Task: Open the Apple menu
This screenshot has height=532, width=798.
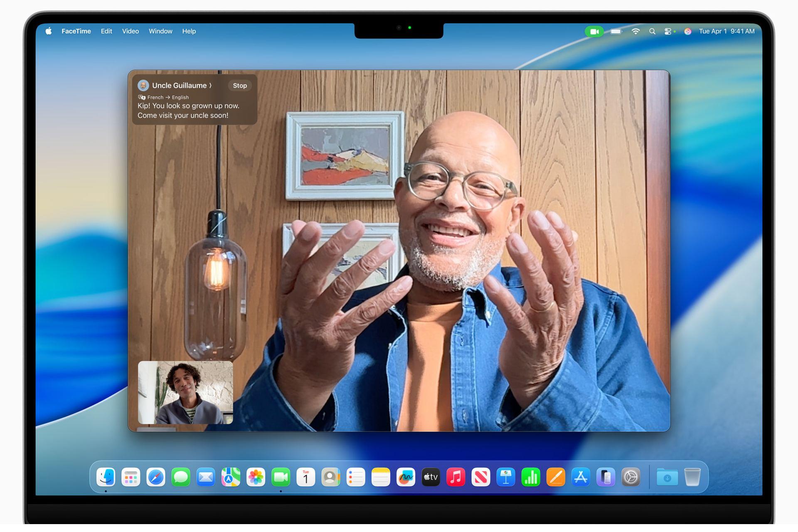Action: click(49, 31)
